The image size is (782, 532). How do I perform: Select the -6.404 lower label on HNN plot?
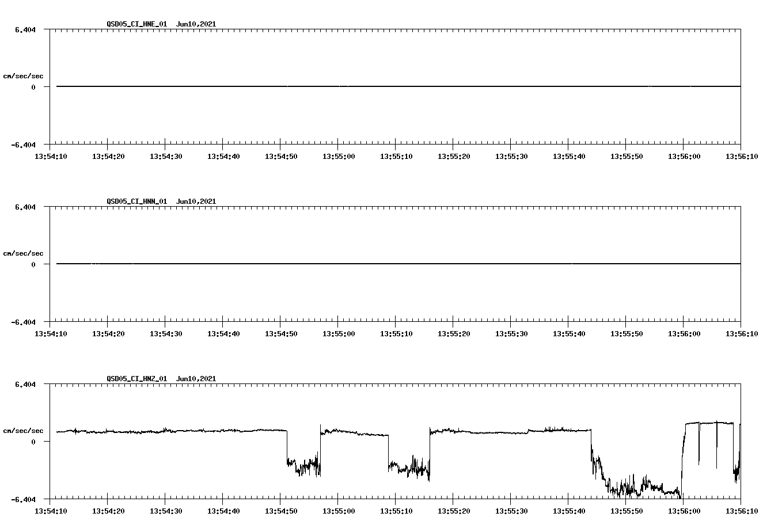click(24, 322)
